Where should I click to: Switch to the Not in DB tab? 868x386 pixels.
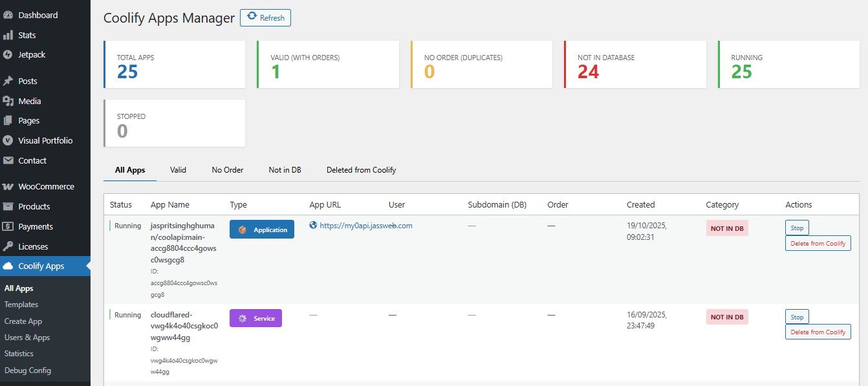(x=285, y=170)
